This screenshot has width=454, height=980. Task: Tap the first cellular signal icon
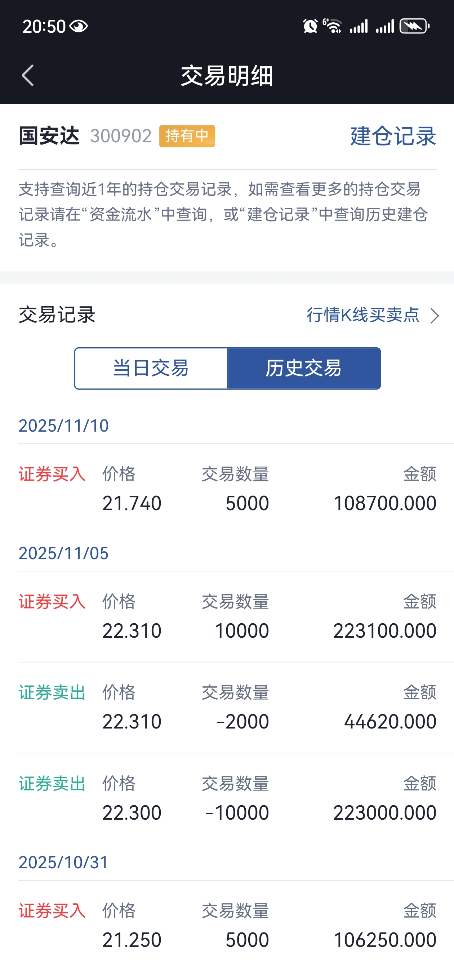[359, 26]
